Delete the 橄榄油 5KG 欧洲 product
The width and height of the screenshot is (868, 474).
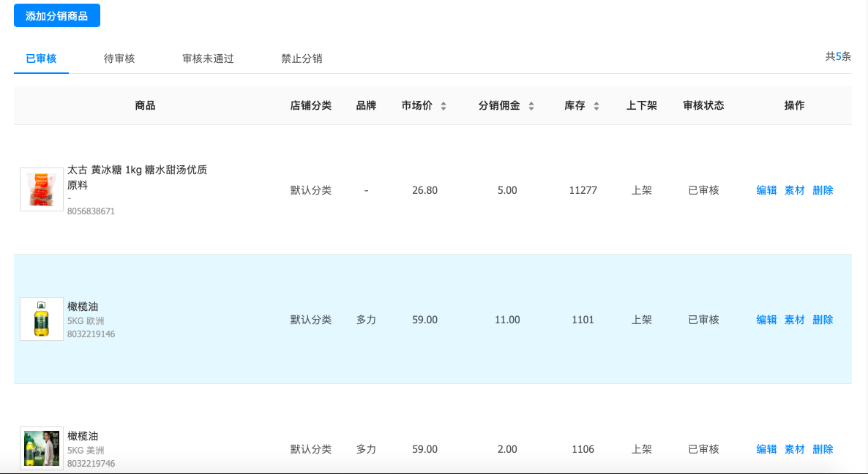[823, 320]
